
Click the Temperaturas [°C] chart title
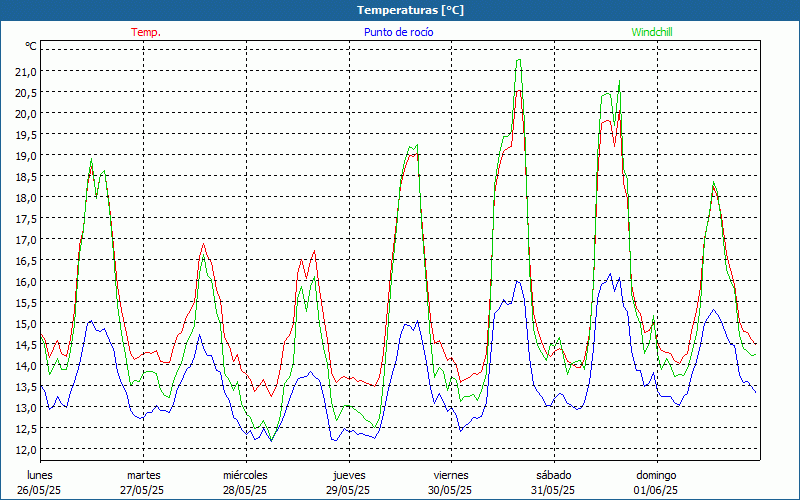point(411,10)
